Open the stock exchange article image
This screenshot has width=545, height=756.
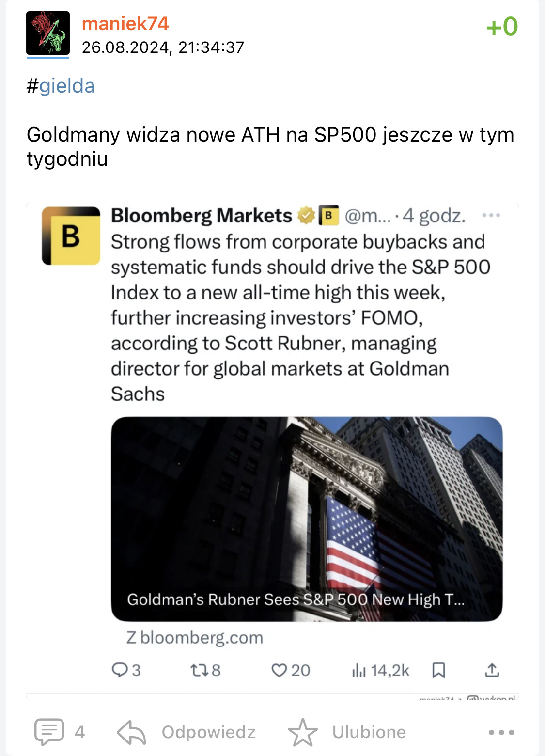307,519
